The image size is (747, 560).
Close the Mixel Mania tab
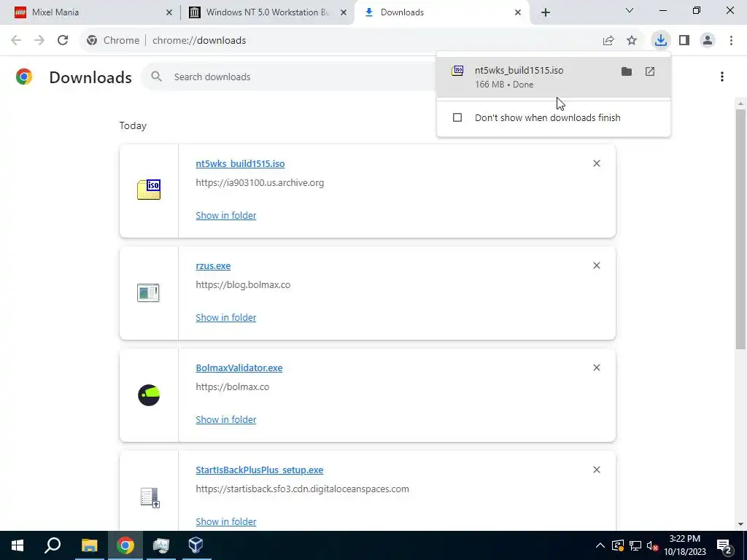[169, 12]
